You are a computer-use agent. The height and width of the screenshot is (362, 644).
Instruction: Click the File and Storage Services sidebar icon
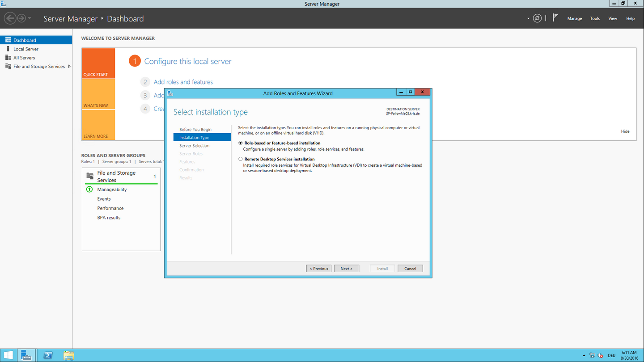tap(8, 66)
